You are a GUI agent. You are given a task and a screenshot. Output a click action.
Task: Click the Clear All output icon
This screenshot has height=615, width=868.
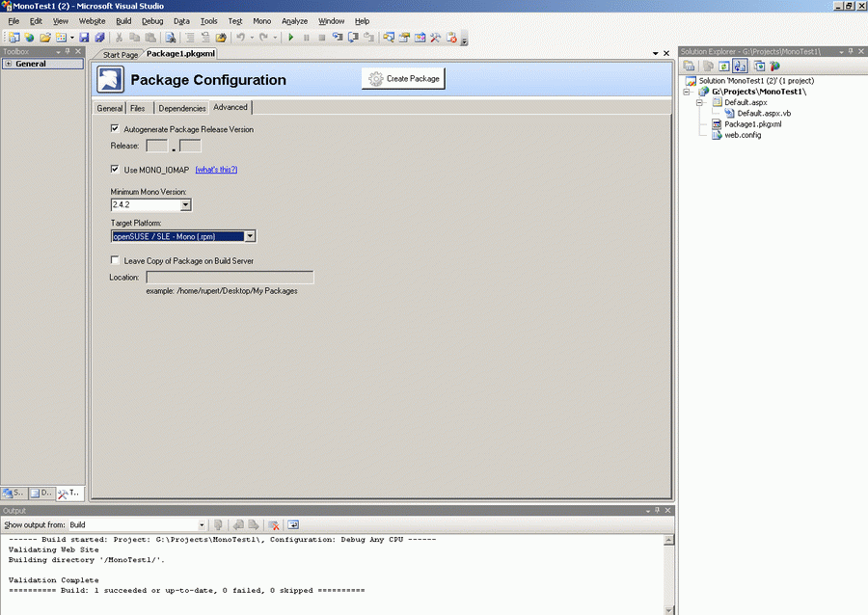274,524
